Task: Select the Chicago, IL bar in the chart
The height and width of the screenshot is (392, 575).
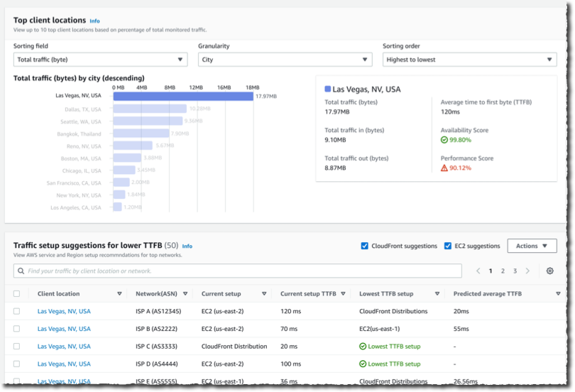Action: 124,170
